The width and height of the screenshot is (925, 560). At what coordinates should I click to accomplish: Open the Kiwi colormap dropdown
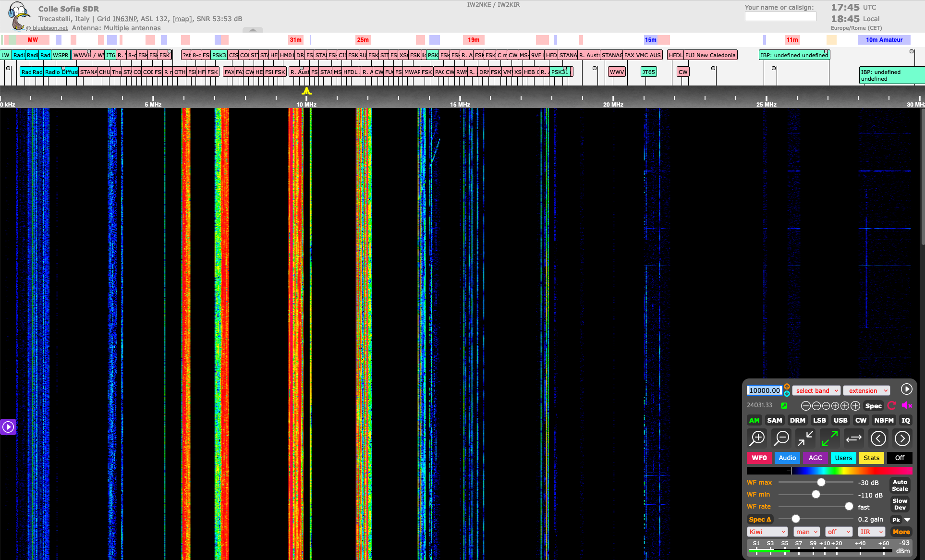pyautogui.click(x=767, y=532)
